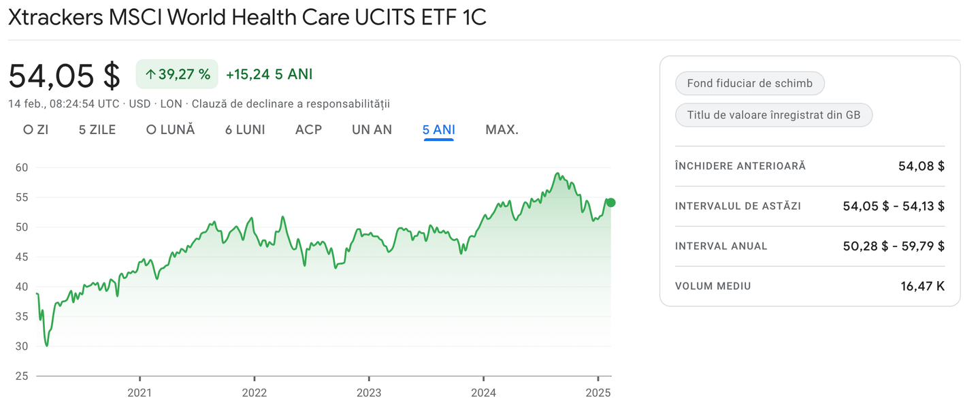The width and height of the screenshot is (980, 405).
Task: Click the Xtrackers MSCI World Health Care title
Action: (x=247, y=18)
